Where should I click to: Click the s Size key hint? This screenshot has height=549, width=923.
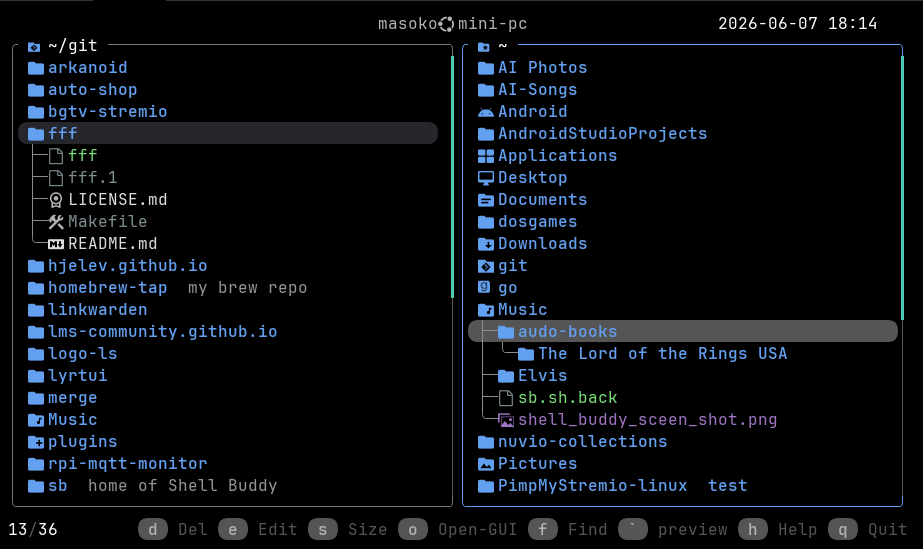(348, 530)
